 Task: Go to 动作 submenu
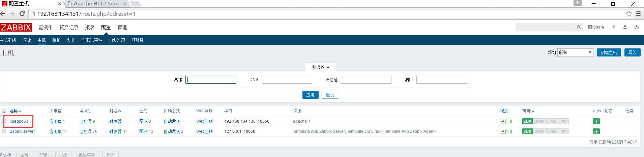point(71,40)
